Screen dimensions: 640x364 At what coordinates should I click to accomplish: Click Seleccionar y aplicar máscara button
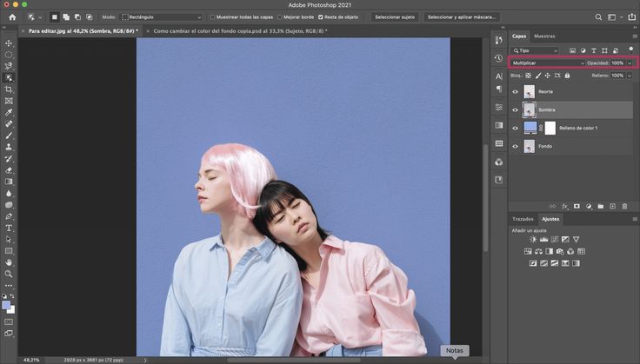click(x=462, y=17)
